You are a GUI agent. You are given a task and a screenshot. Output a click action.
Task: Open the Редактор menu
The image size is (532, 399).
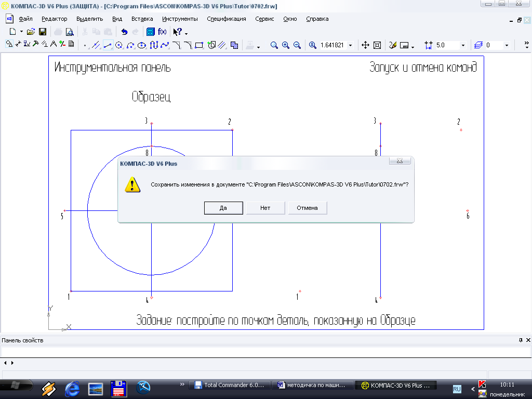[x=54, y=19]
